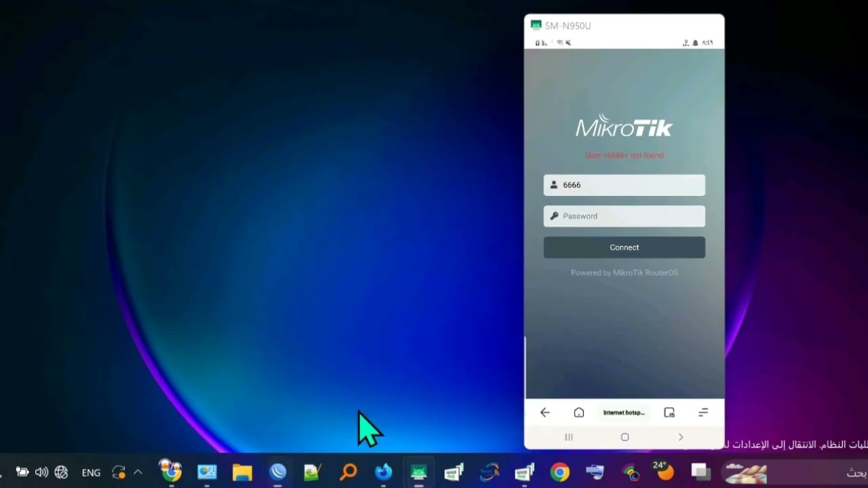
Task: Open the blue round app in taskbar
Action: pyautogui.click(x=277, y=472)
